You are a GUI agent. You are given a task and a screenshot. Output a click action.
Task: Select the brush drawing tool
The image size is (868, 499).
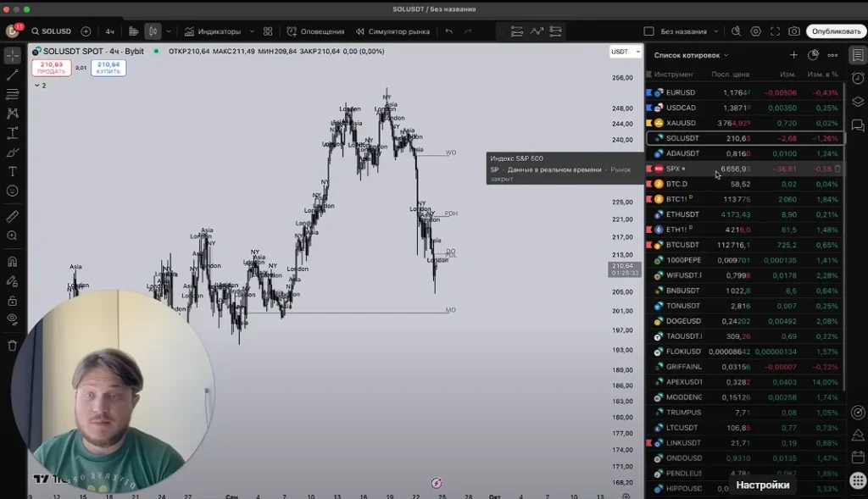12,152
